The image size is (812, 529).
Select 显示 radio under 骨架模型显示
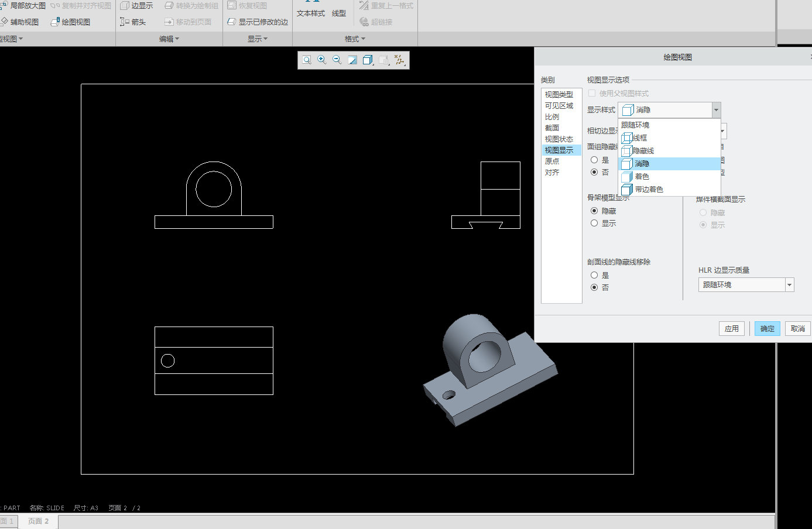[594, 224]
